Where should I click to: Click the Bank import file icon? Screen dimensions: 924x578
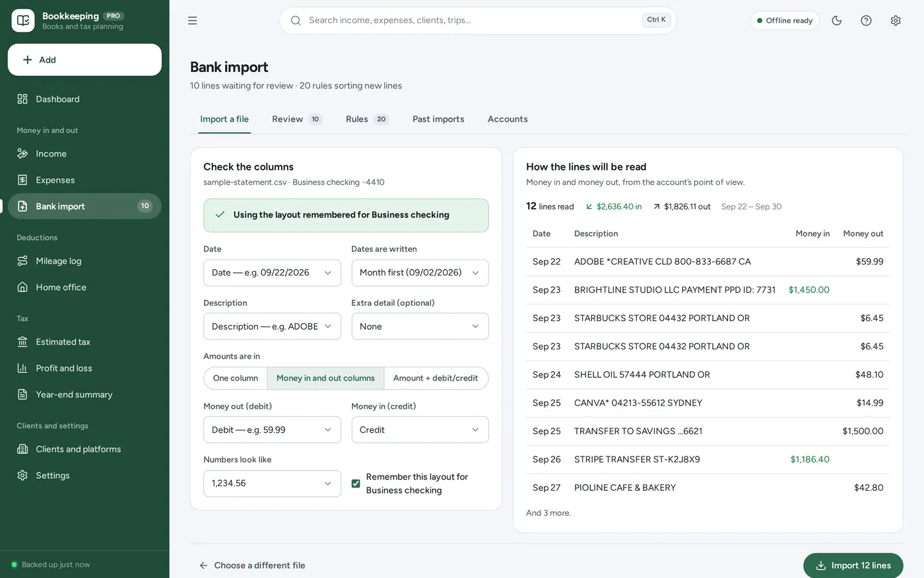(22, 206)
